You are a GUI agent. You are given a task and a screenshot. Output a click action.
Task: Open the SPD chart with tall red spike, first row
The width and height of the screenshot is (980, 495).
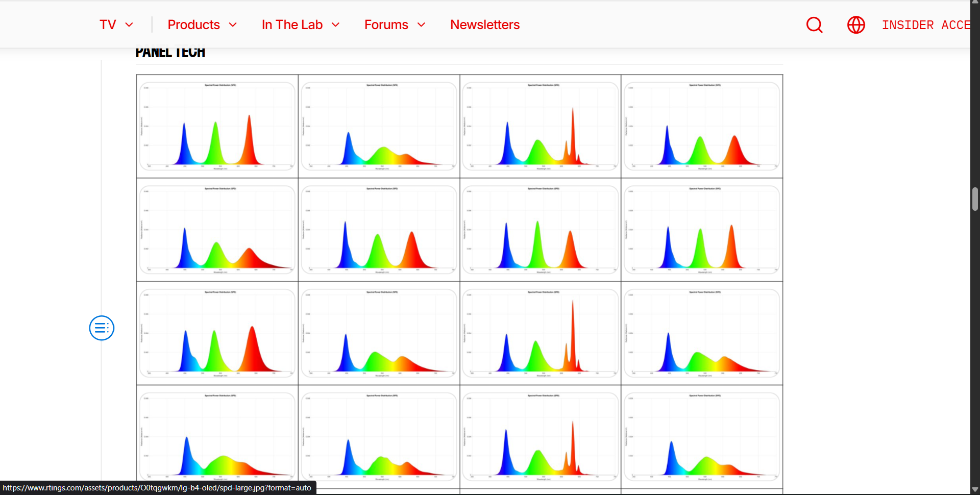[540, 126]
